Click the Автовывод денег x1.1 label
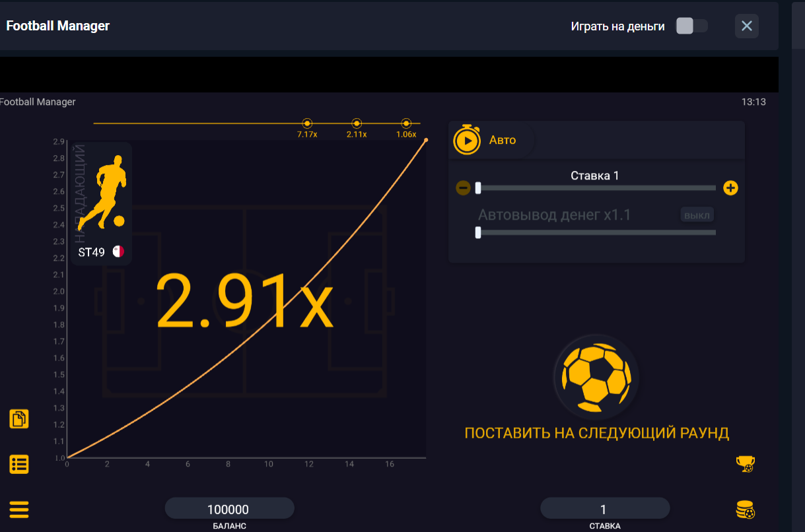Screen dimensions: 805x532 point(555,215)
